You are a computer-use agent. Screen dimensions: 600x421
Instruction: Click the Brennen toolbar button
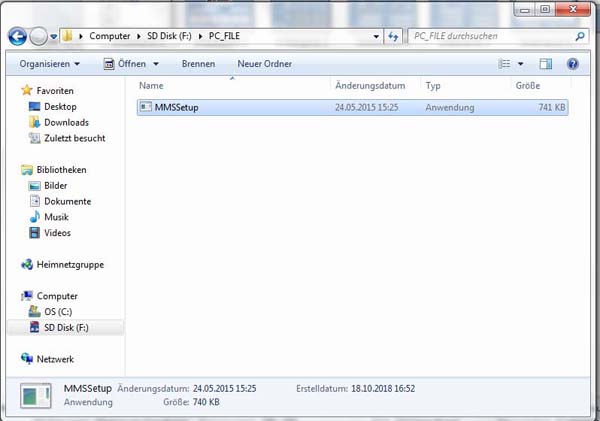pos(198,63)
